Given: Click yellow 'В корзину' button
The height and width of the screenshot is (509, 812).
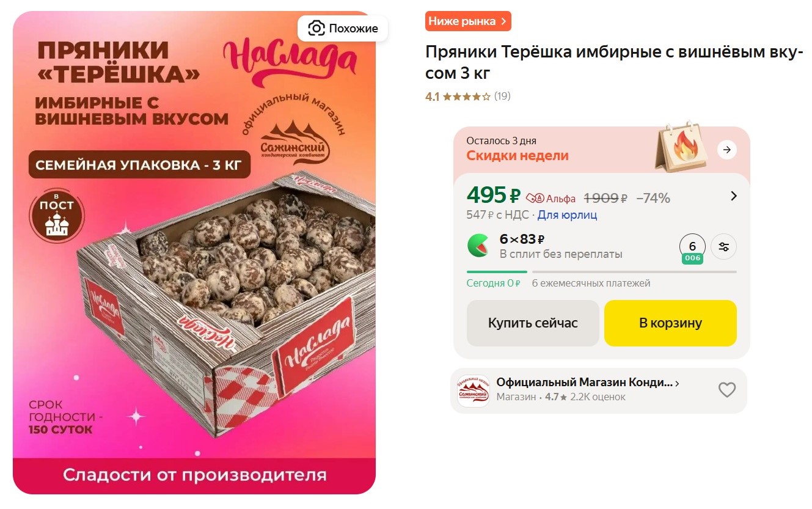Looking at the screenshot, I should 670,323.
